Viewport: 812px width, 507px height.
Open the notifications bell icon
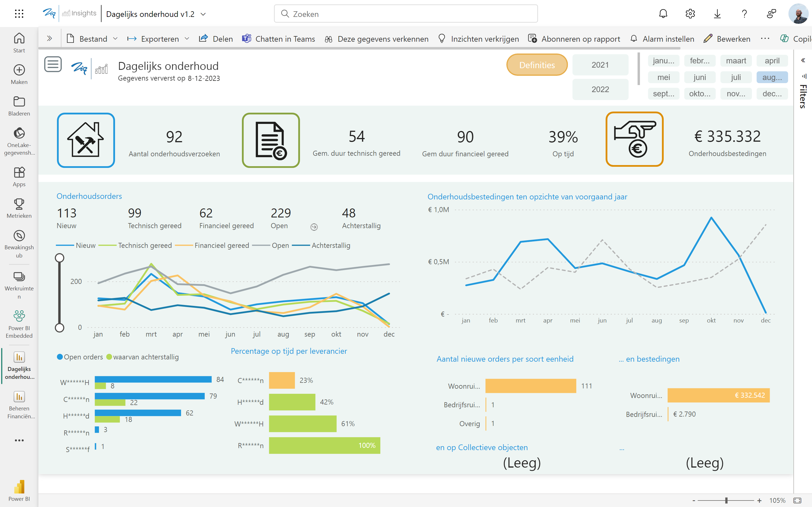663,14
